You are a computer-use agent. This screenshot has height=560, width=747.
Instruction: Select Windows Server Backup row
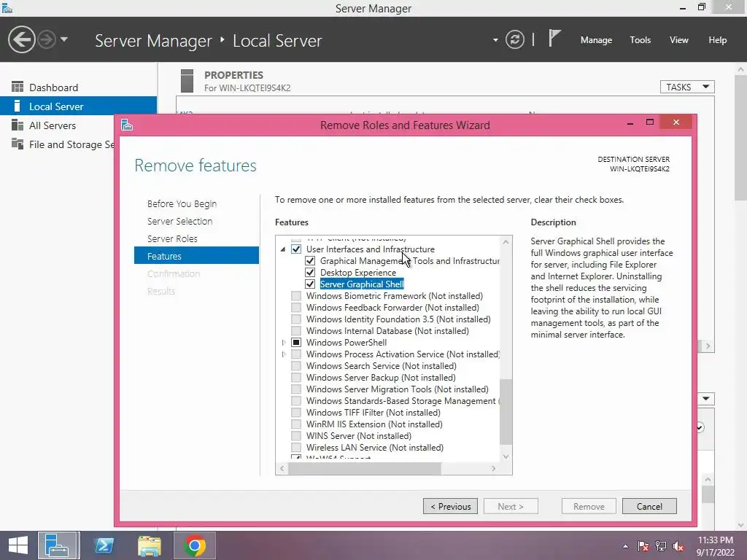(381, 378)
